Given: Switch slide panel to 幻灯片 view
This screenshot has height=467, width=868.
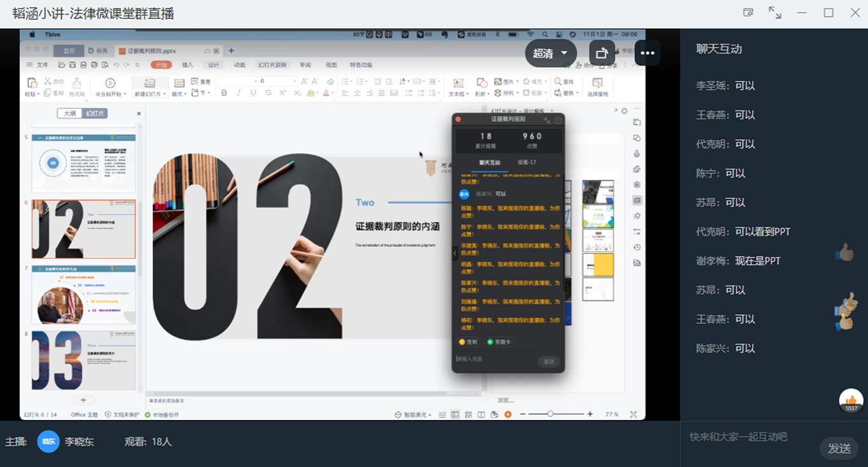Looking at the screenshot, I should pyautogui.click(x=95, y=113).
